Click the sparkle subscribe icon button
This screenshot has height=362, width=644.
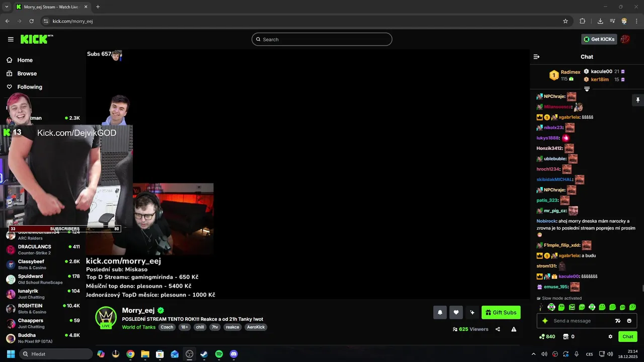click(x=472, y=312)
